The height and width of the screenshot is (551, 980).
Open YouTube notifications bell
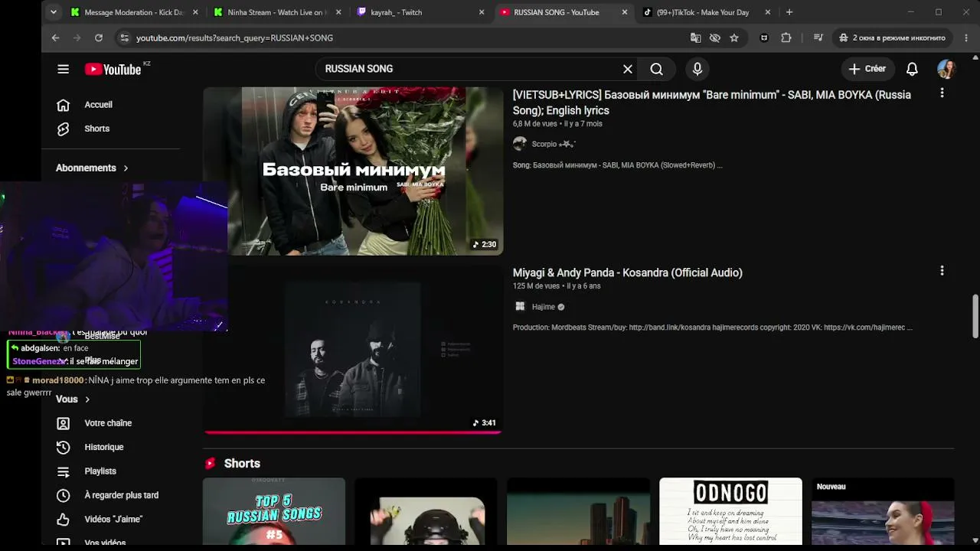pyautogui.click(x=912, y=69)
